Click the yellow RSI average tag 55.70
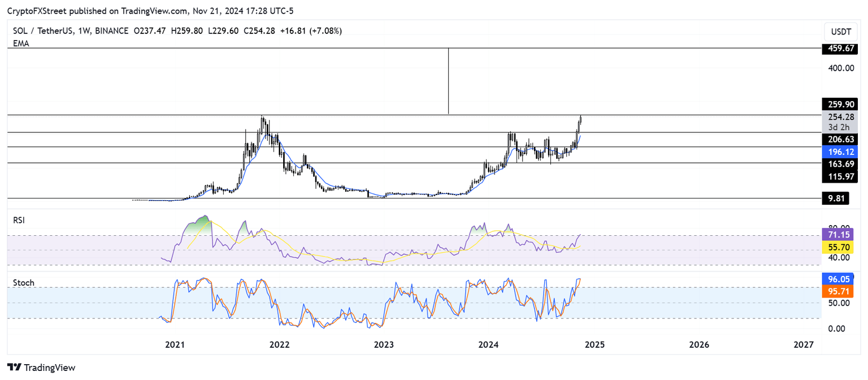The image size is (868, 380). pos(835,247)
